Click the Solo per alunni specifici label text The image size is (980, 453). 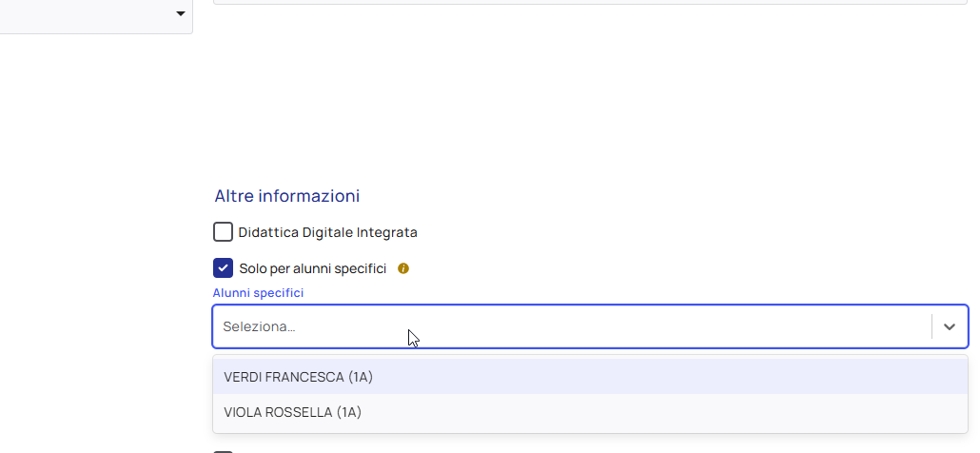click(312, 268)
